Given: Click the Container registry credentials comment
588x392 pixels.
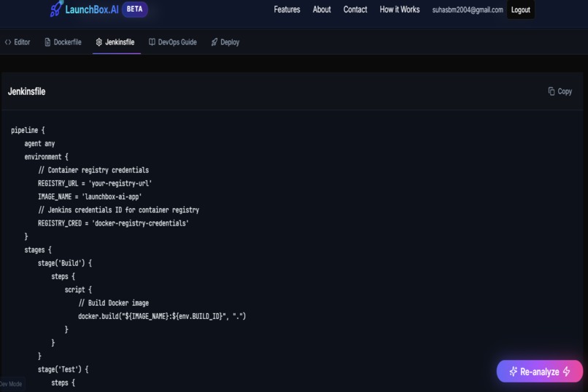Looking at the screenshot, I should [x=93, y=170].
